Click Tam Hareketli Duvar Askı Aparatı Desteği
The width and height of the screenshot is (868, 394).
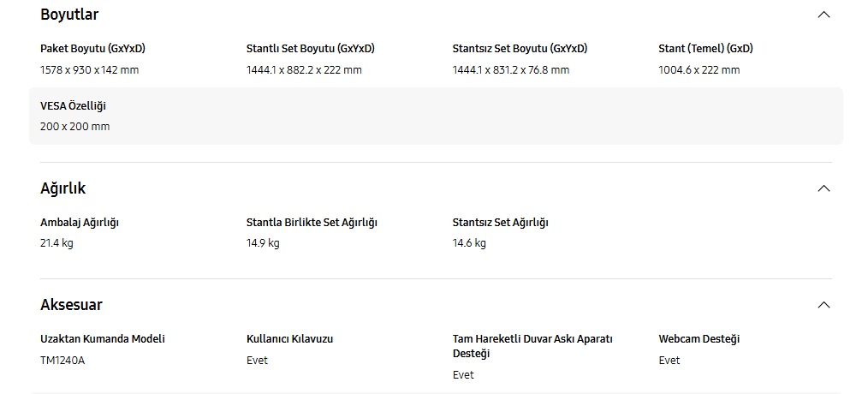[532, 346]
